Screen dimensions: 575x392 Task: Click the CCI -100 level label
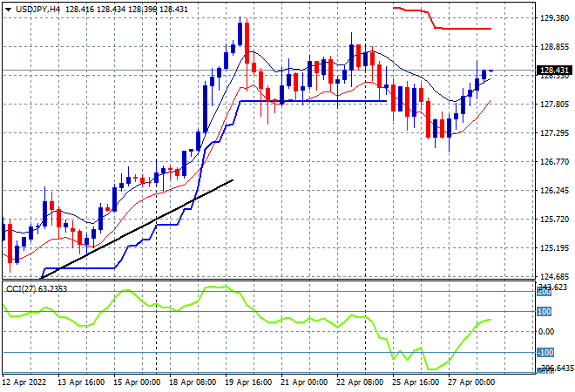[x=545, y=353]
